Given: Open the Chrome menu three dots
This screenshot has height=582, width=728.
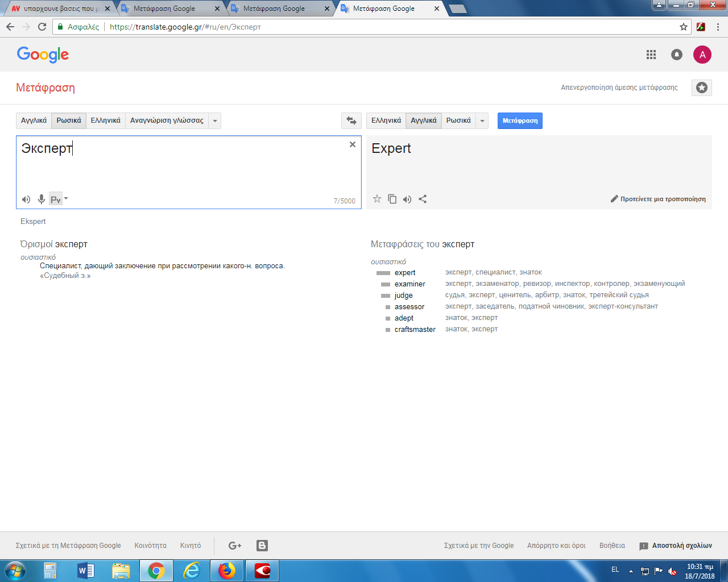Looking at the screenshot, I should 718,27.
